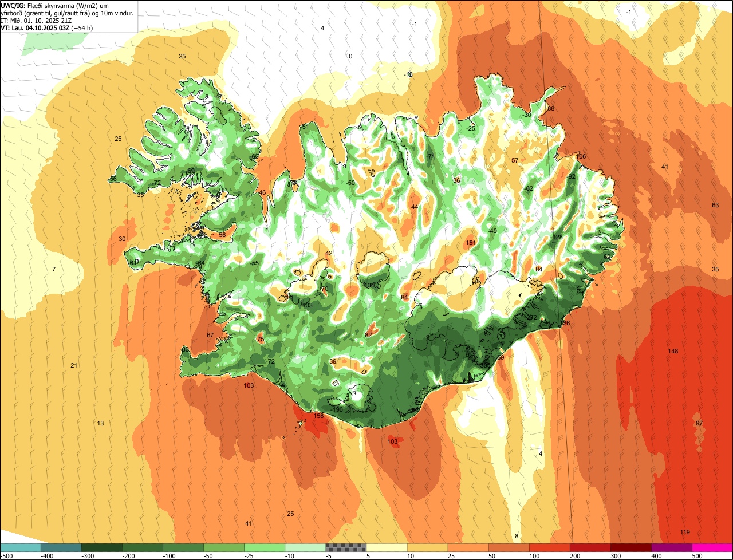
Task: Select the dark maroon 300 to 400 swatch
Action: pyautogui.click(x=630, y=547)
